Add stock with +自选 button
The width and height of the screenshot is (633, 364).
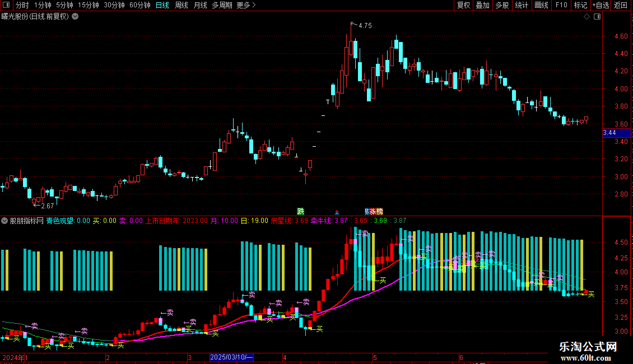tap(601, 5)
